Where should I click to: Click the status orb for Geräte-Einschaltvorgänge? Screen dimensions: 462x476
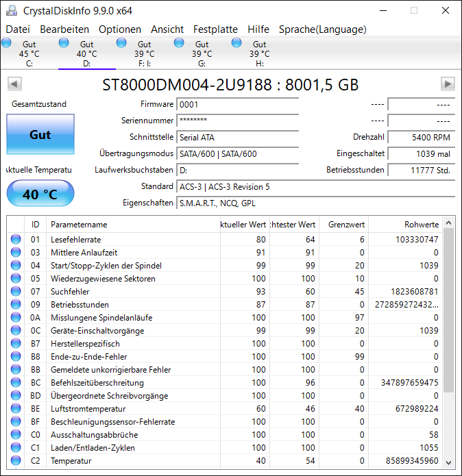coord(16,331)
